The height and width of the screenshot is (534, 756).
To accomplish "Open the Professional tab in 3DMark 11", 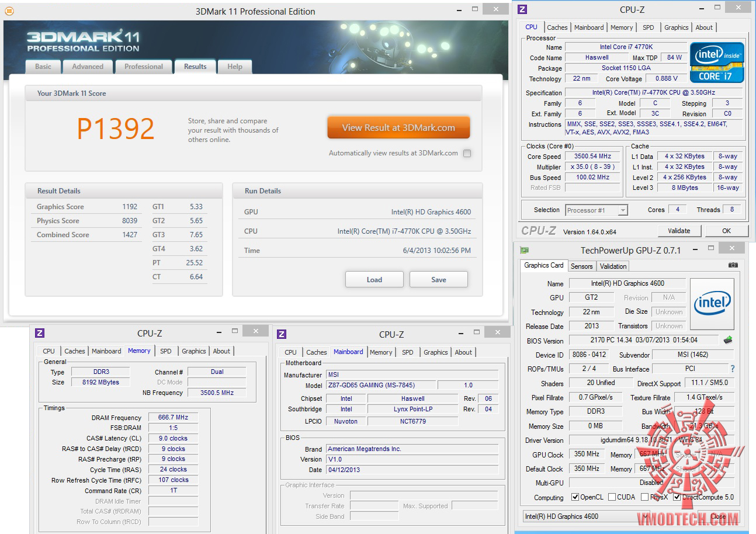I will 144,67.
